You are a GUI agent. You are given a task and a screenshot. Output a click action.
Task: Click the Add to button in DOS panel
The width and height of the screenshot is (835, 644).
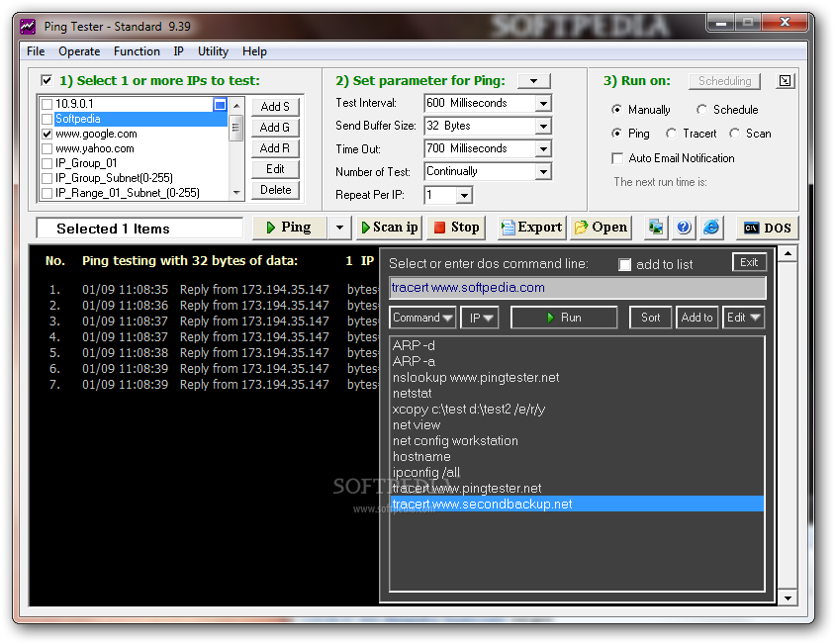[697, 318]
